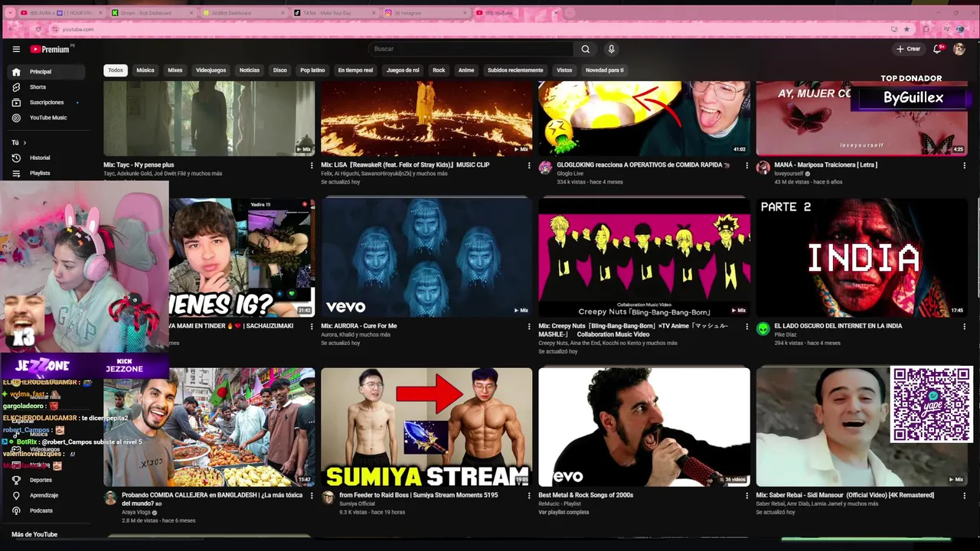Open options for Saber Rebai mix
Image resolution: width=980 pixels, height=551 pixels.
coord(964,496)
